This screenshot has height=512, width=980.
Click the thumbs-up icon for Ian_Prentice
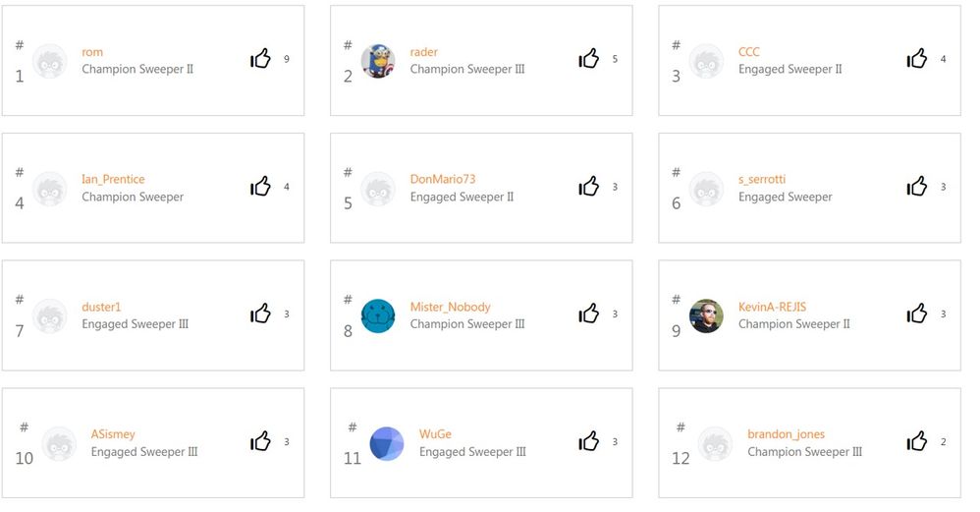pyautogui.click(x=260, y=187)
